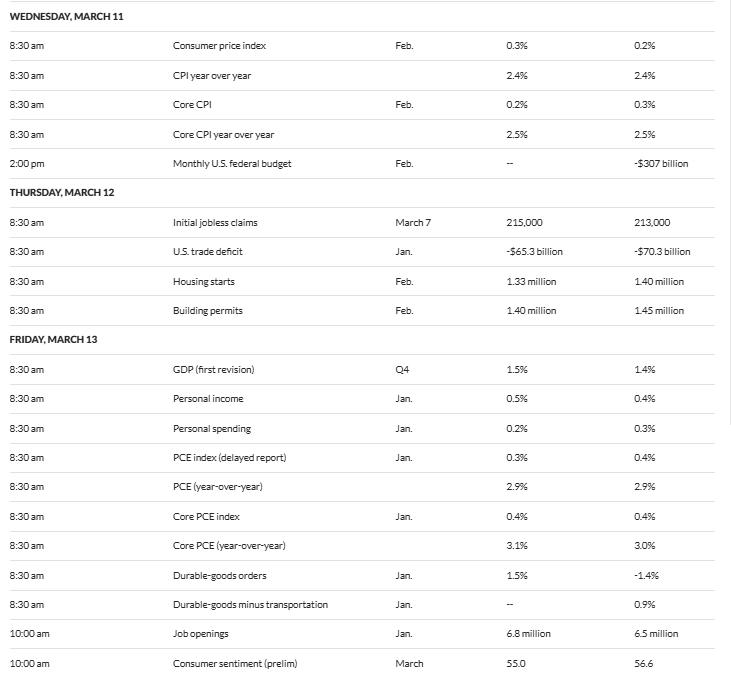This screenshot has height=678, width=731.
Task: Open the Monthly U.S. federal budget entry
Action: click(x=232, y=163)
